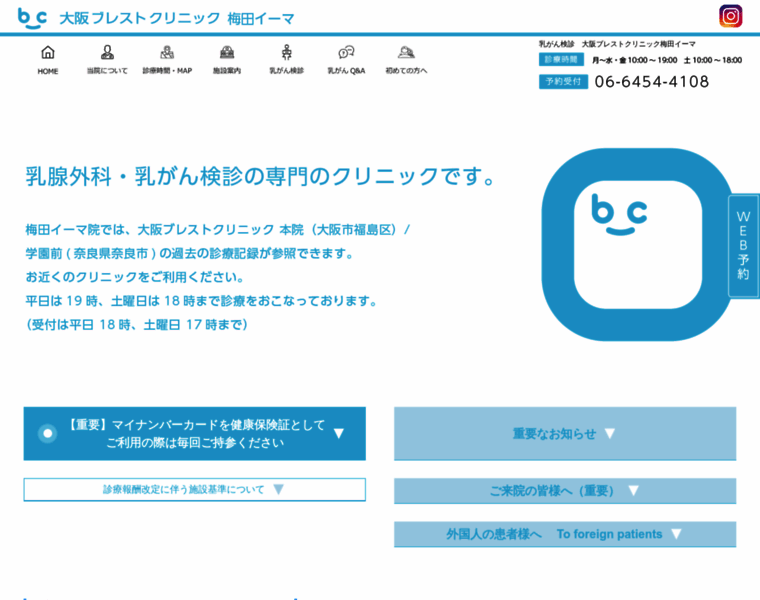Click heading 乳腺外科・乳がん検診の専門のクリニックです。

click(260, 176)
